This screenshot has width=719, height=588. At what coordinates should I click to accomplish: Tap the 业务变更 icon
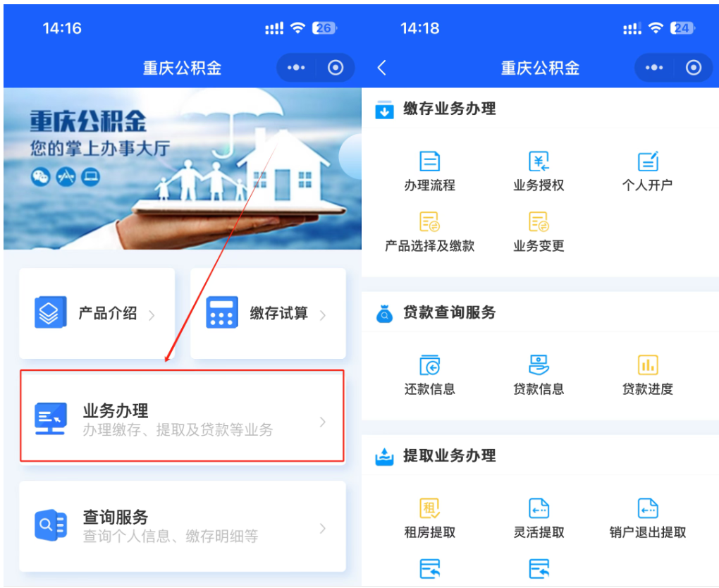539,223
